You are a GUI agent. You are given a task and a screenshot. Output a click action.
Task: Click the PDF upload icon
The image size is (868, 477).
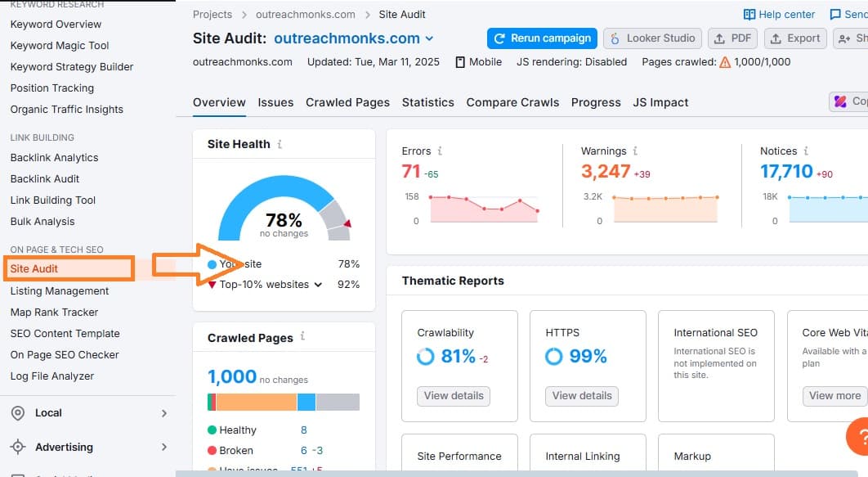719,38
